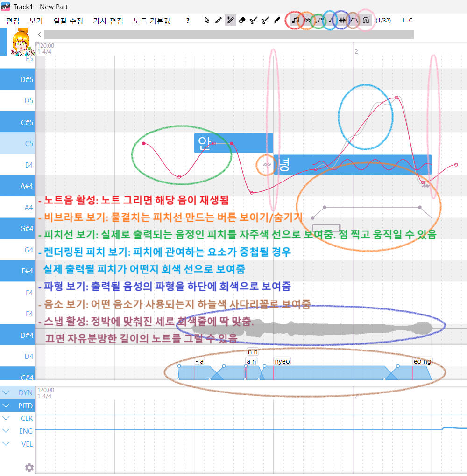Viewport: 467px width, 476px height.
Task: Select the pencil note drawing tool
Action: tap(219, 21)
